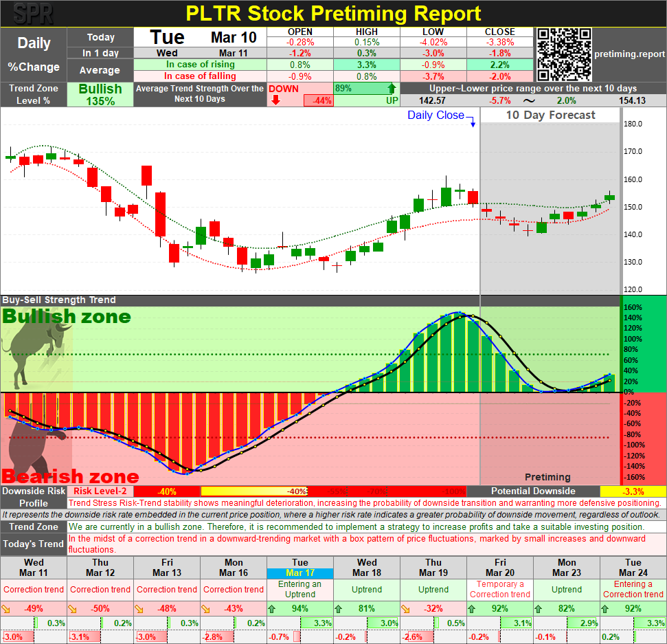Click the 2.9% green bar for Mar 23
Image resolution: width=667 pixels, height=644 pixels.
coord(583,623)
